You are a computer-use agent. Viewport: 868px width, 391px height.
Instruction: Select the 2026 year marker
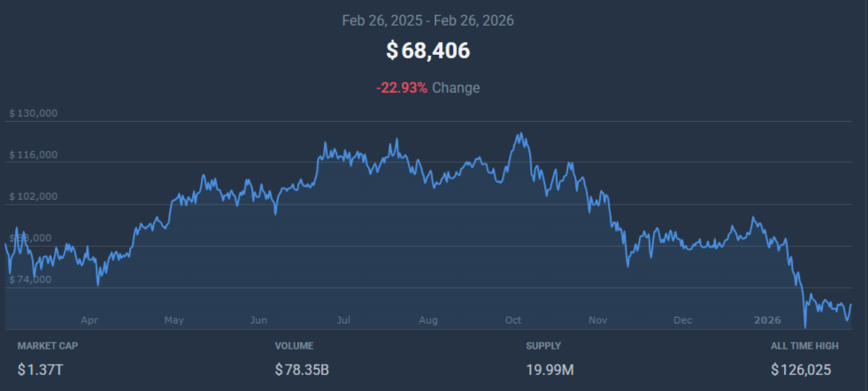pyautogui.click(x=765, y=320)
